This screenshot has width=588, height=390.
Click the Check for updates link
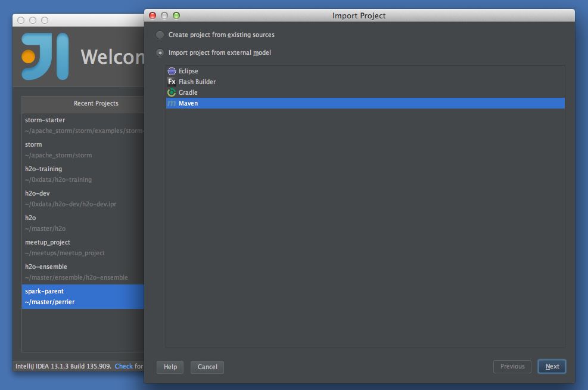(x=123, y=366)
